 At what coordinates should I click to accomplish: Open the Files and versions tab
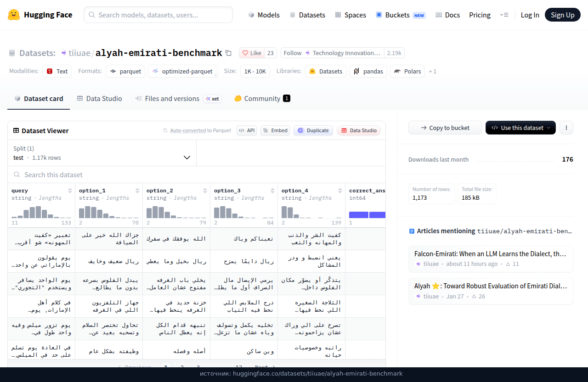coord(178,98)
